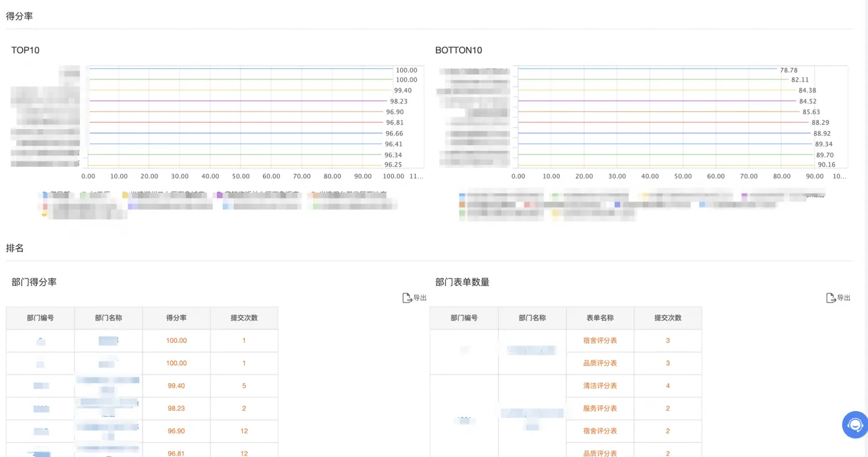
Task: Click 提交次数 header in 部门表单数量 table
Action: [x=668, y=318]
